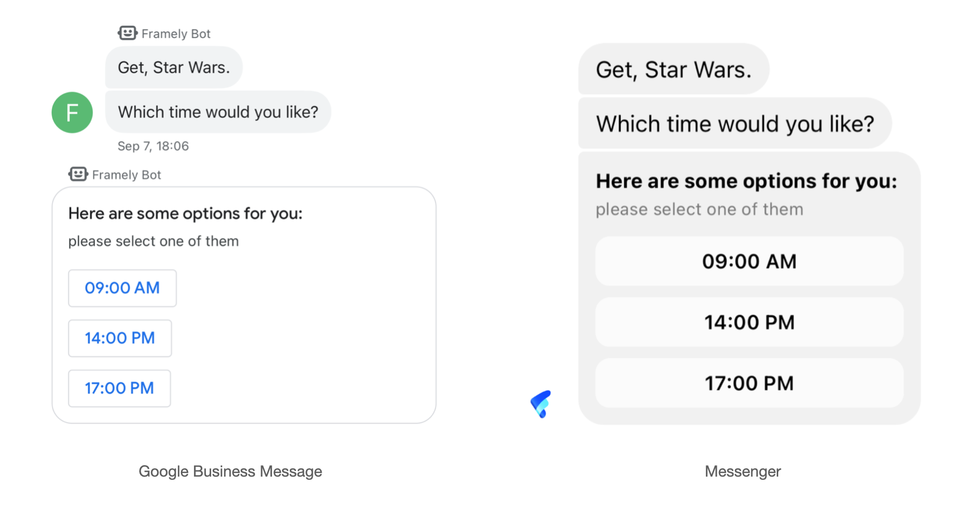Viewport: 980px width, 510px height.
Task: Click bold Messenger 'Here are some options' heading
Action: coord(746,181)
